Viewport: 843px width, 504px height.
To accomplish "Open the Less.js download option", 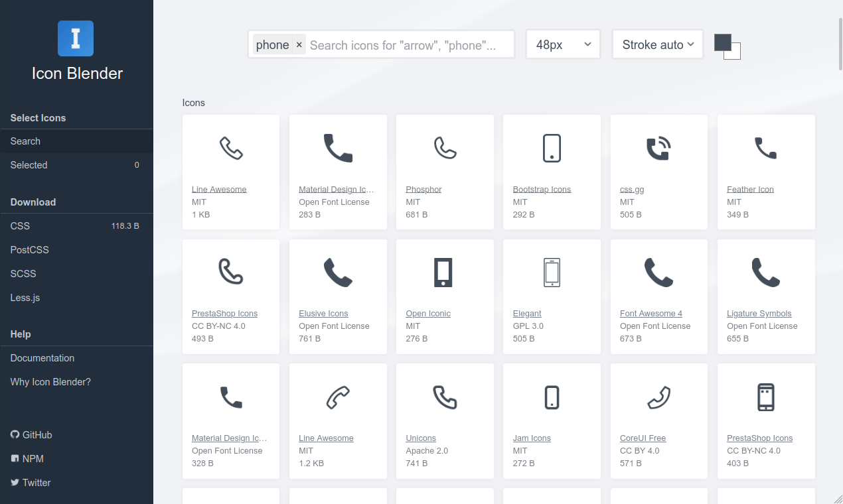I will 76,298.
